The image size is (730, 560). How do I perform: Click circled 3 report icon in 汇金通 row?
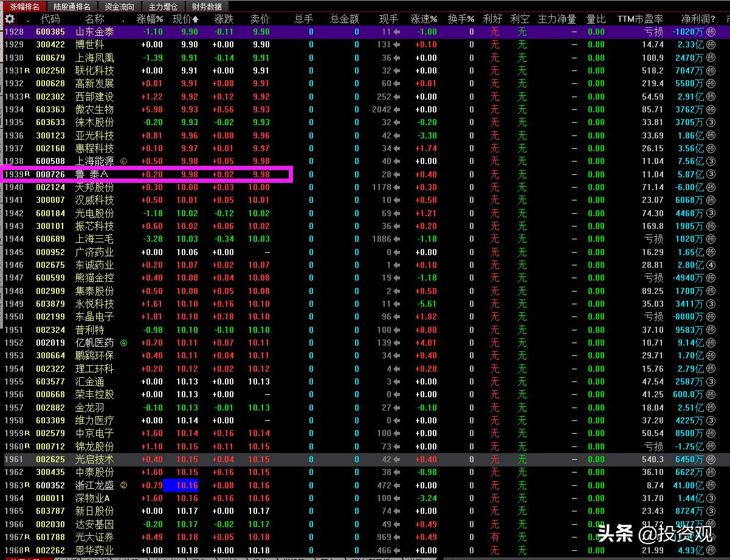click(711, 381)
